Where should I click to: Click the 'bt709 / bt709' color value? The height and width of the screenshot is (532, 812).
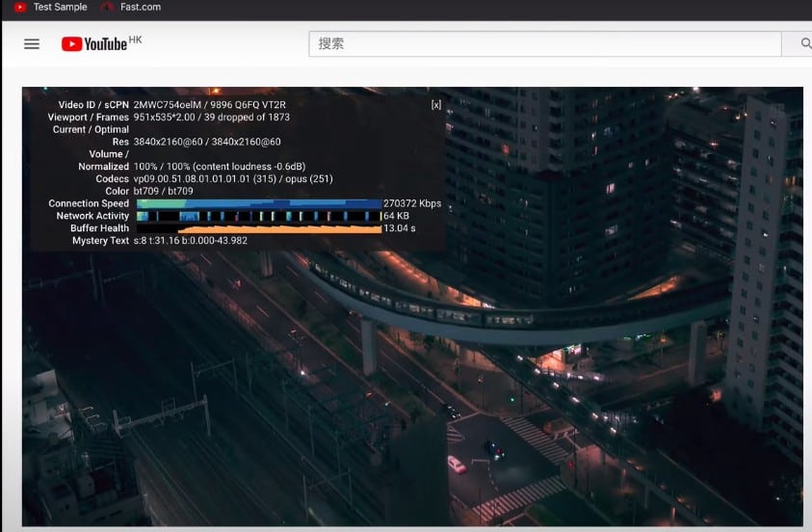click(x=163, y=191)
